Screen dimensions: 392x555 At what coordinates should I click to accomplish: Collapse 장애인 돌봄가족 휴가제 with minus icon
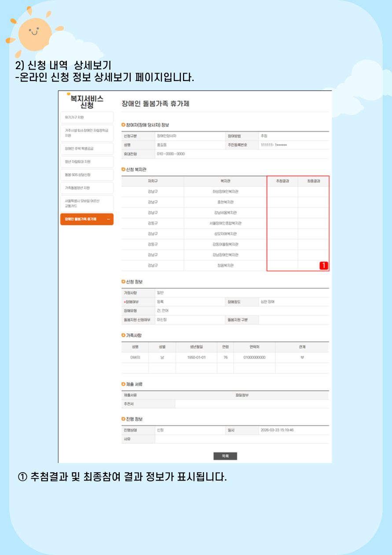click(108, 219)
